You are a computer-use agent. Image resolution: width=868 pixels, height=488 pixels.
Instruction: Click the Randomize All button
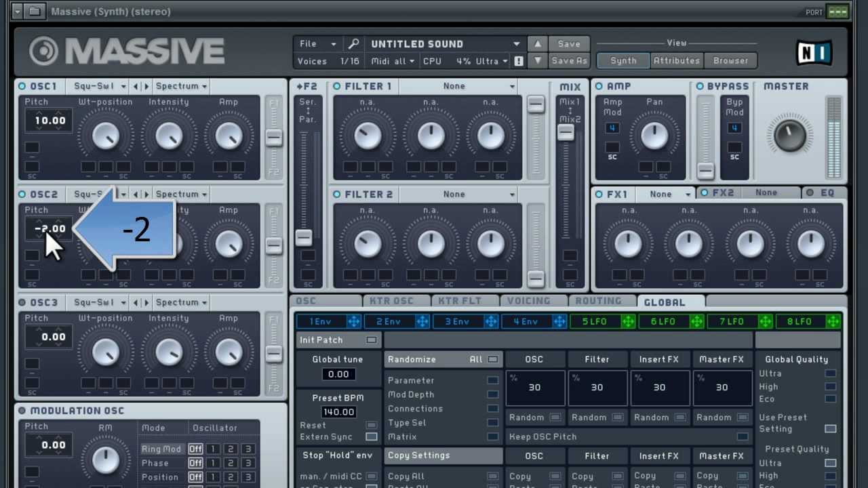click(443, 359)
